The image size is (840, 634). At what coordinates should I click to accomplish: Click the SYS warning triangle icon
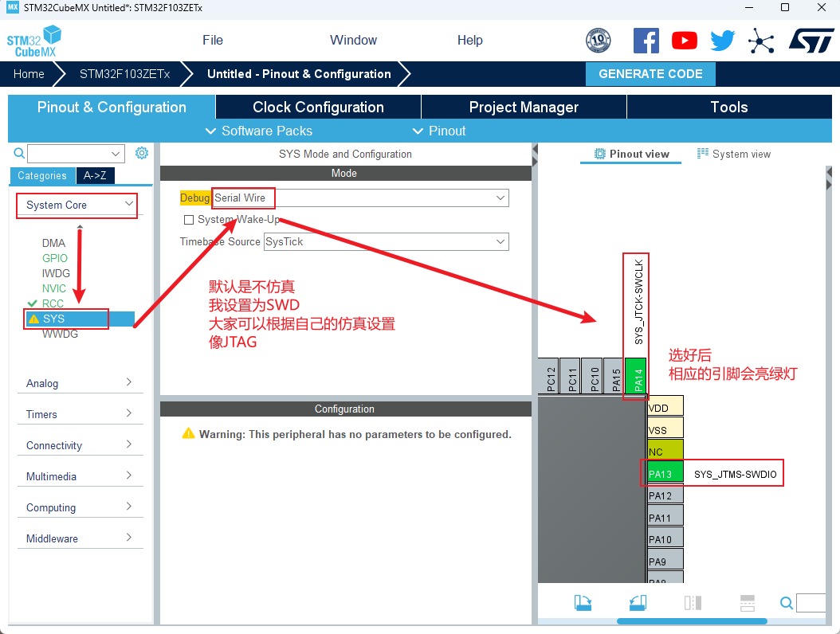coord(33,319)
